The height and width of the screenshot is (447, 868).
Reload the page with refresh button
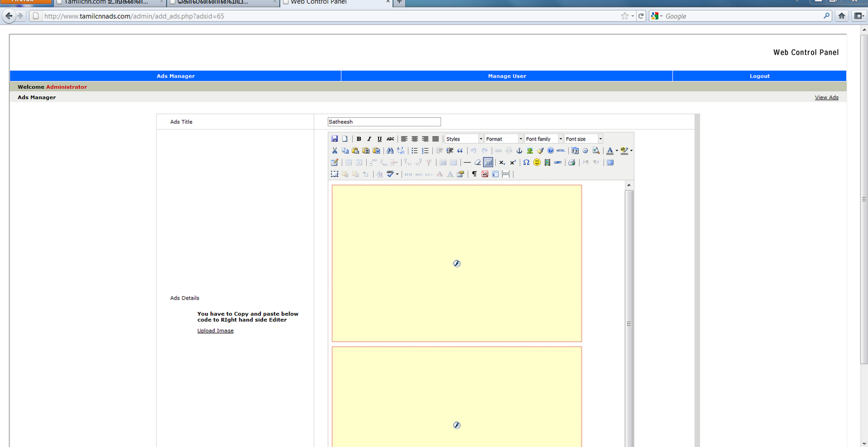tap(641, 16)
